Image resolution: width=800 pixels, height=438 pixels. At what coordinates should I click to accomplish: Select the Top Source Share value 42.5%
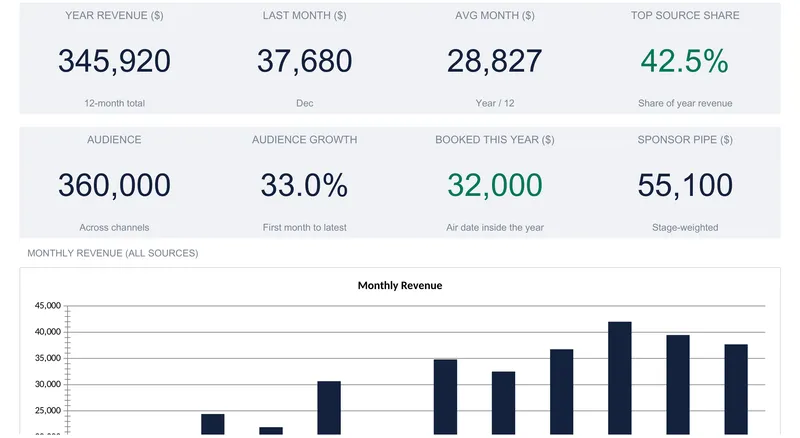click(x=685, y=61)
